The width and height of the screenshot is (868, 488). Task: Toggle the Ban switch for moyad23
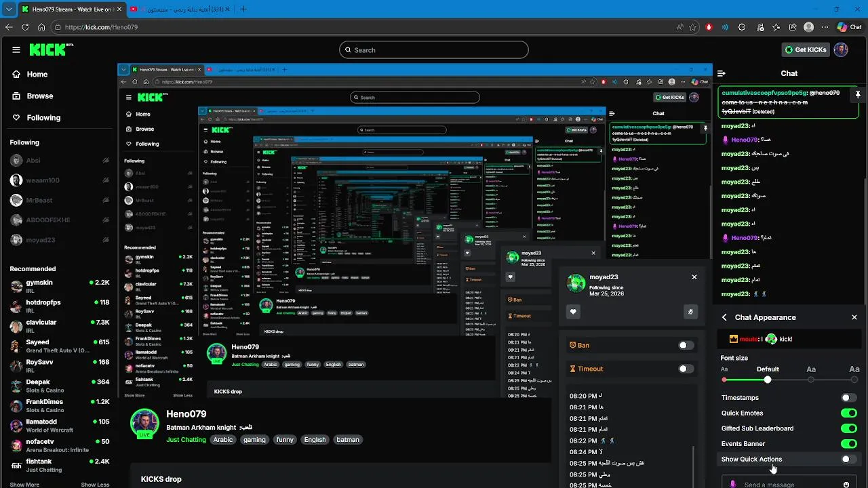686,345
